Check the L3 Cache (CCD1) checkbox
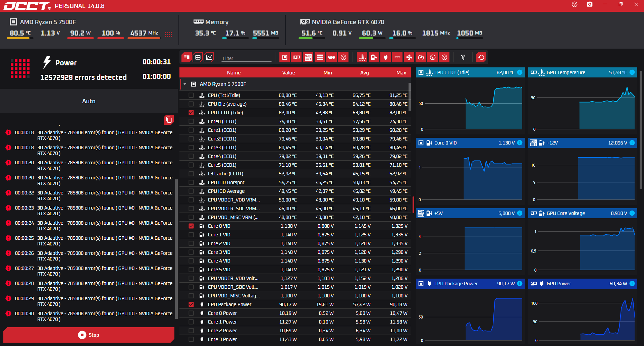644x346 pixels. pyautogui.click(x=191, y=174)
